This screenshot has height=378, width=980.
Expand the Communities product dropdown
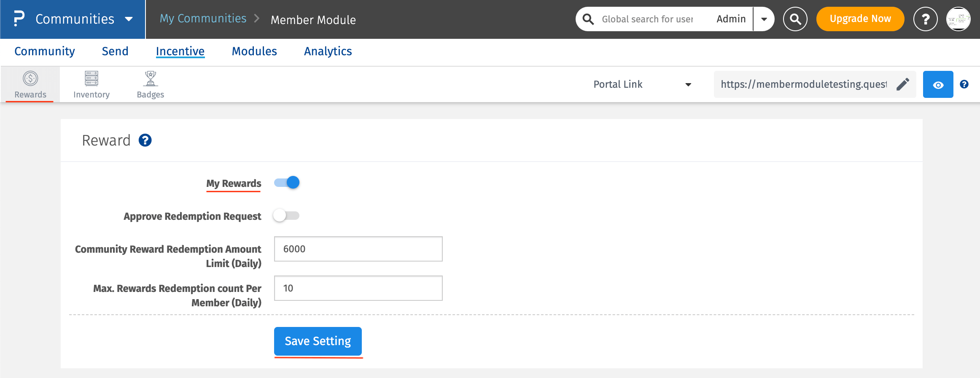(129, 19)
